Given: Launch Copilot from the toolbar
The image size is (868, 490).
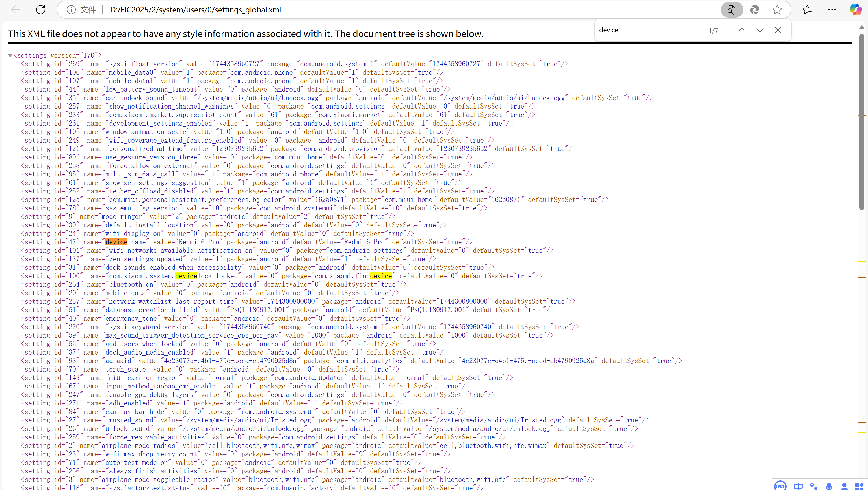Looking at the screenshot, I should point(856,9).
